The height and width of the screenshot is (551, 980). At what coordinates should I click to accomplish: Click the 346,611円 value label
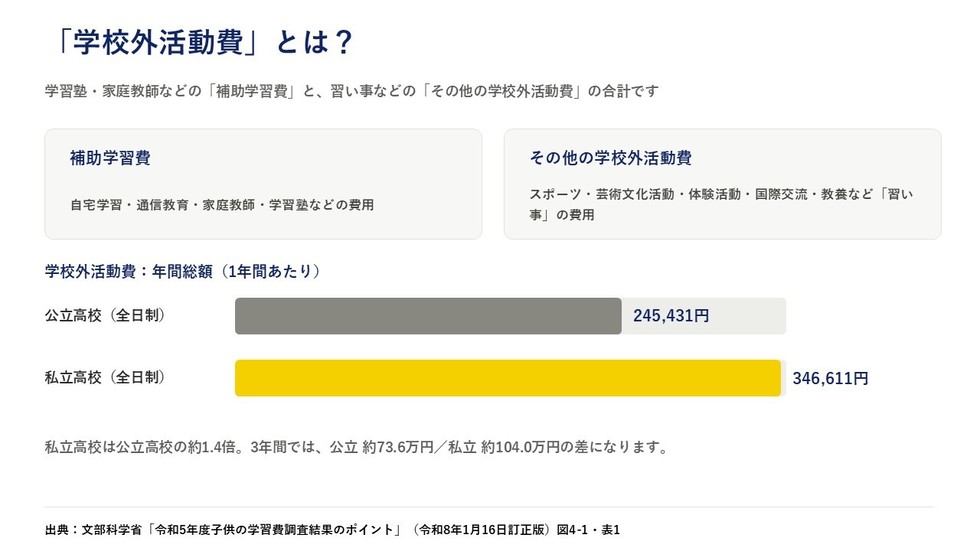click(830, 378)
